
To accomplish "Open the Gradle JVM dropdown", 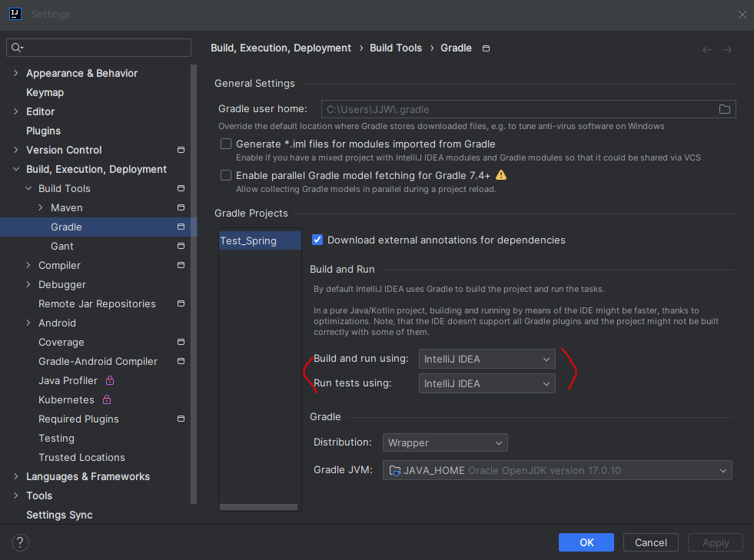I will coord(557,471).
